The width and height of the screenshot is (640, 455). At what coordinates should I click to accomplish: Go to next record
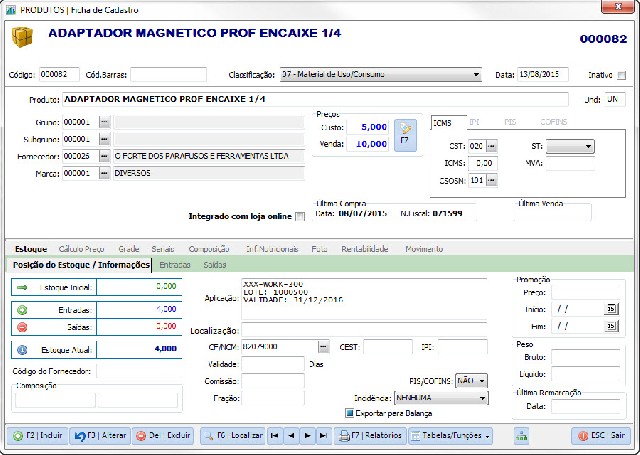pyautogui.click(x=307, y=436)
